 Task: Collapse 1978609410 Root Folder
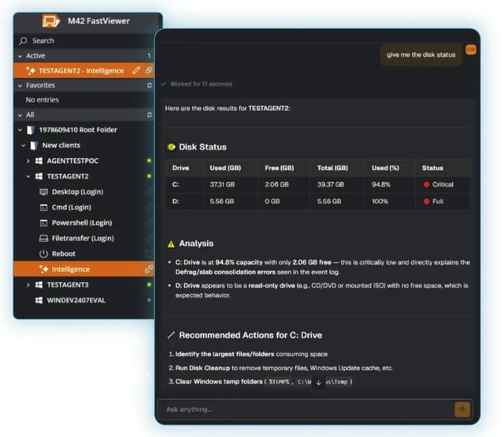20,130
